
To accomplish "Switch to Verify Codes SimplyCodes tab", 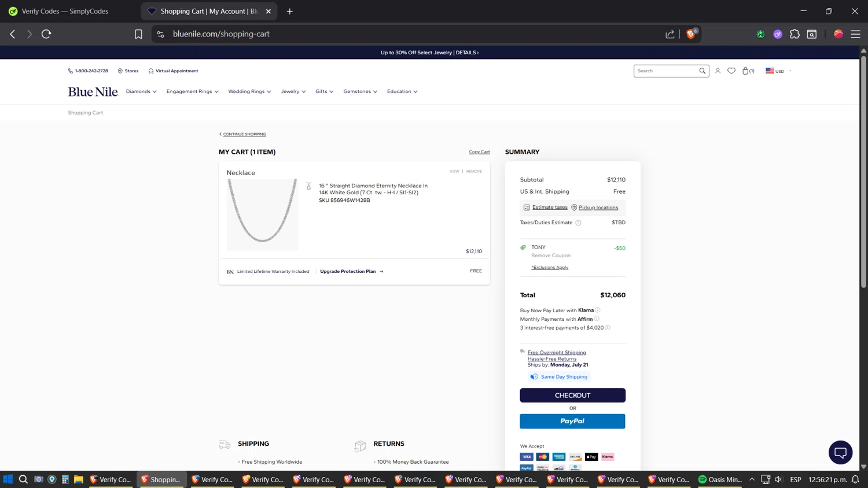I will [65, 11].
